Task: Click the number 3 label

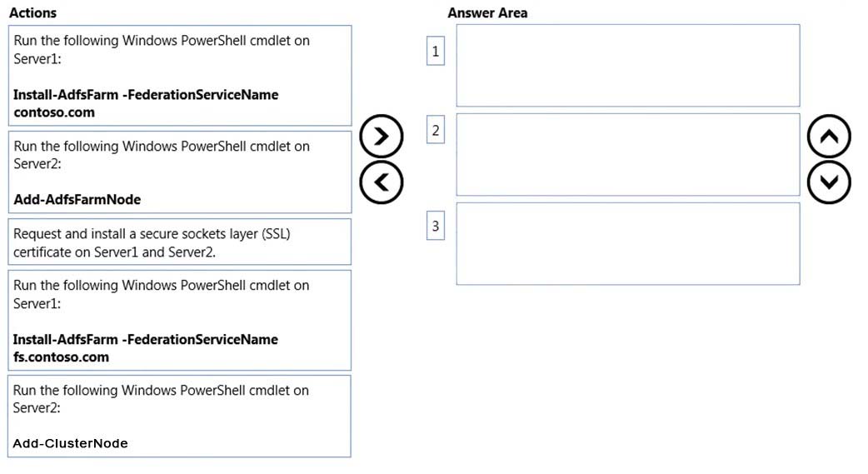Action: [x=436, y=226]
